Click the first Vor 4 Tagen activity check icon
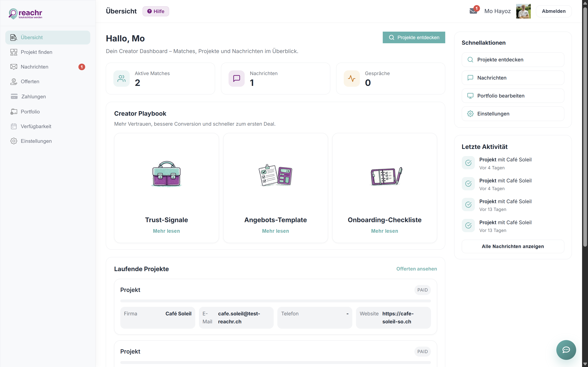The width and height of the screenshot is (588, 367). coord(468,163)
